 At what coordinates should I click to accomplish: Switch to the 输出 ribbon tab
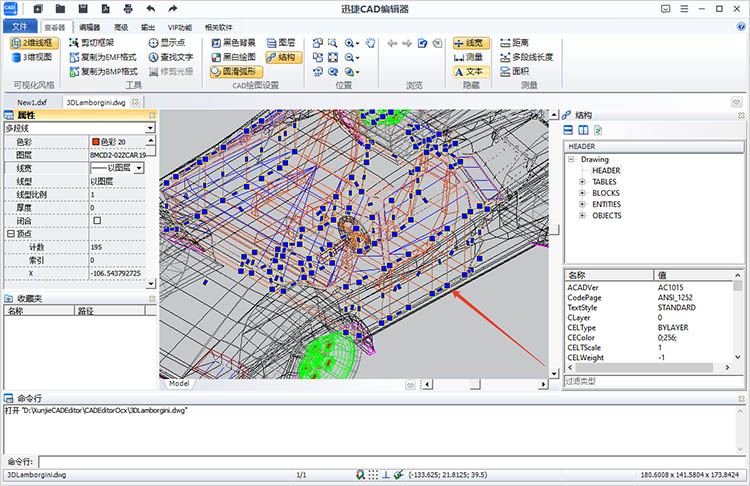point(148,27)
